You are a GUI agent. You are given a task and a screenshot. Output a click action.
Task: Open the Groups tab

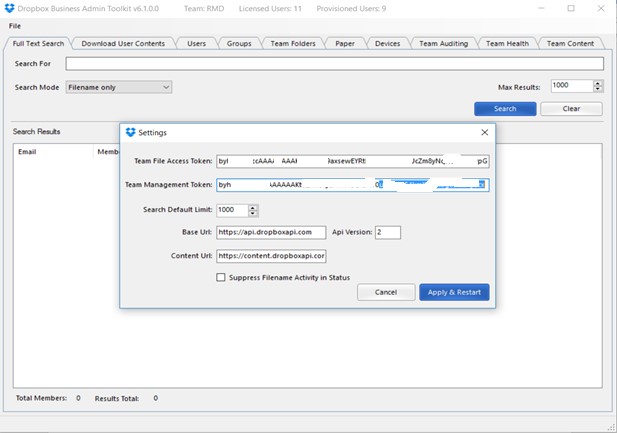pyautogui.click(x=239, y=43)
